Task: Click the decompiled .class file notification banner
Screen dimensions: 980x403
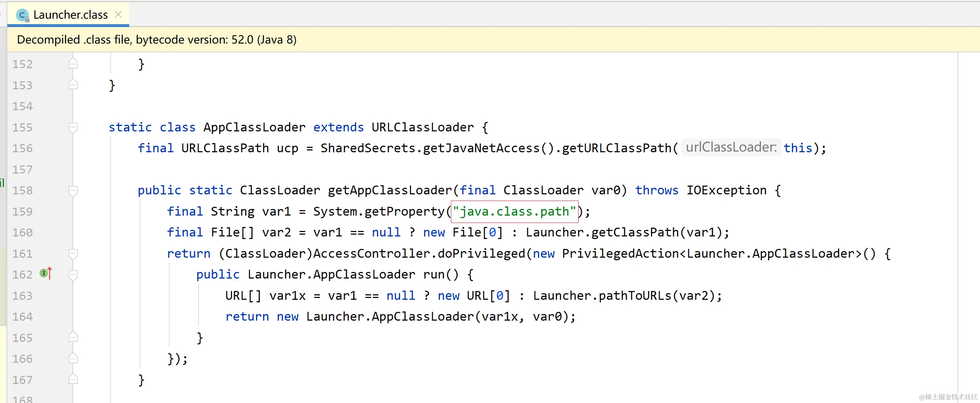Action: [x=157, y=40]
